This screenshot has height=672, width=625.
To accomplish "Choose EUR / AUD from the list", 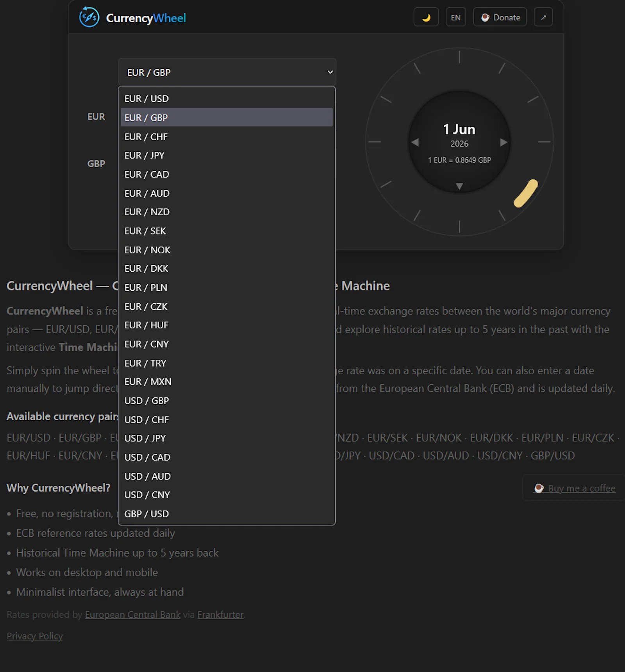I will pos(227,193).
